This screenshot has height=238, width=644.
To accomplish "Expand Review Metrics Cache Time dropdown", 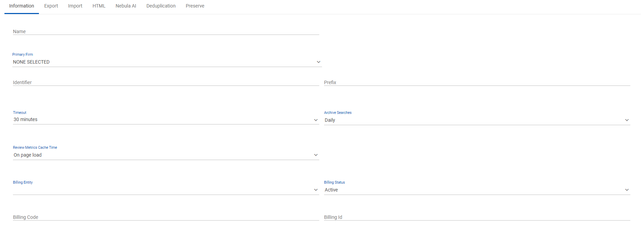I will [x=166, y=155].
